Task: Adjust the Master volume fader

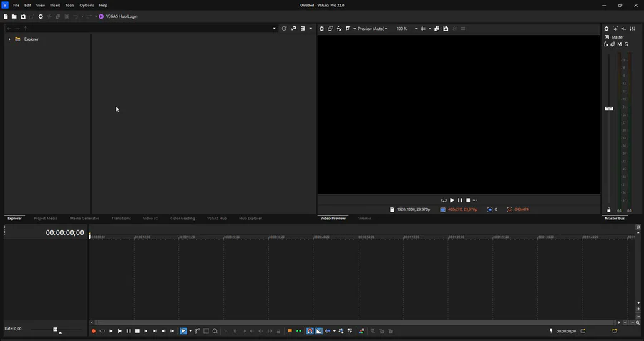Action: [x=609, y=109]
